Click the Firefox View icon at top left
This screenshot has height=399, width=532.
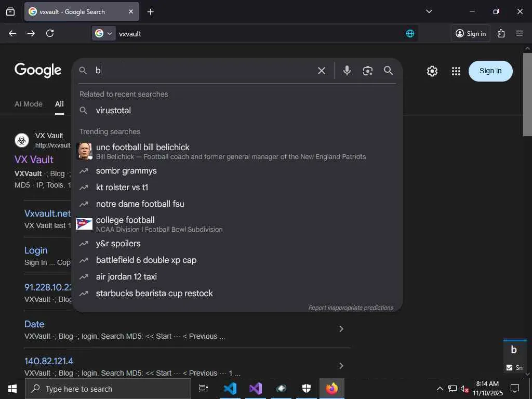click(10, 11)
